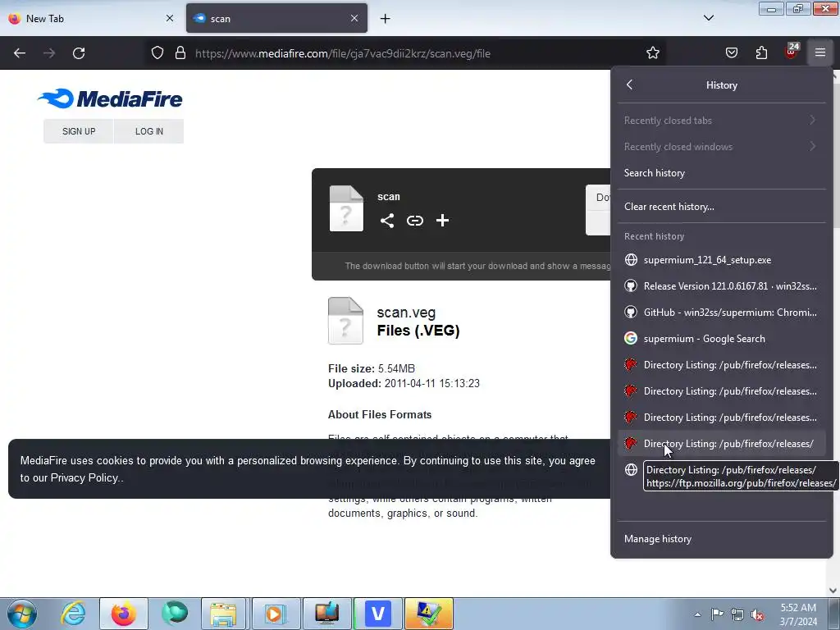The width and height of the screenshot is (840, 630).
Task: Expand Recently closed tabs
Action: pos(721,121)
